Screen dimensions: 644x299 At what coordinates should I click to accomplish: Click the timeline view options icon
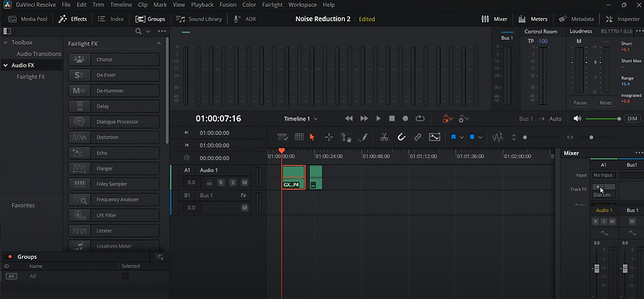282,137
